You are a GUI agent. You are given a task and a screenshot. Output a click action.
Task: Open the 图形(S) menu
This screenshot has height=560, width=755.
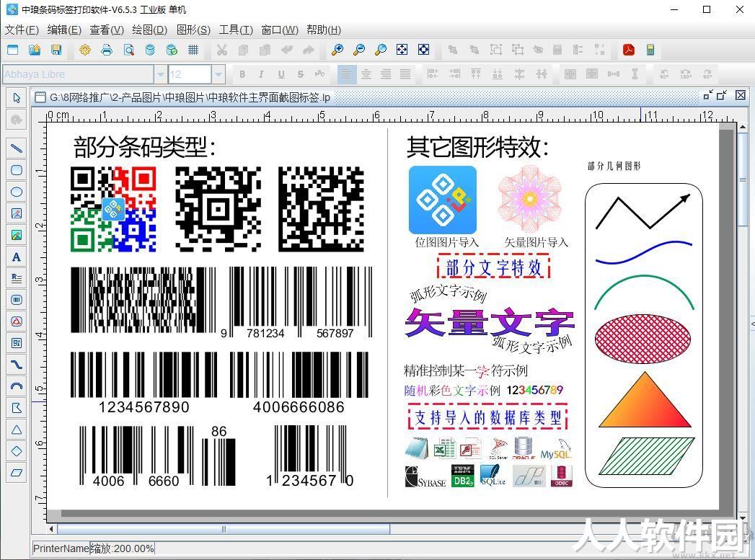[193, 30]
